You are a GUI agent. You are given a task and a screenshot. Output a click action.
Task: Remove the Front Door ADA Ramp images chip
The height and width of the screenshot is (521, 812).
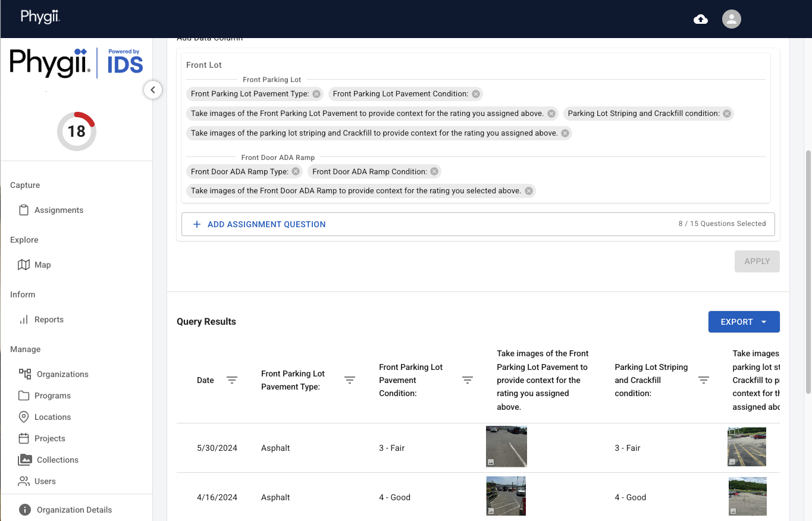[x=528, y=192]
